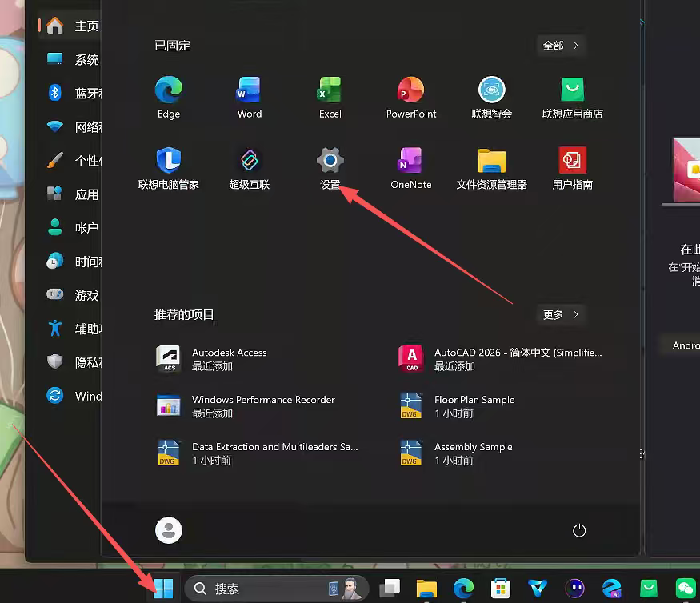Launch PowerPoint pinned app
The width and height of the screenshot is (700, 603).
point(410,90)
